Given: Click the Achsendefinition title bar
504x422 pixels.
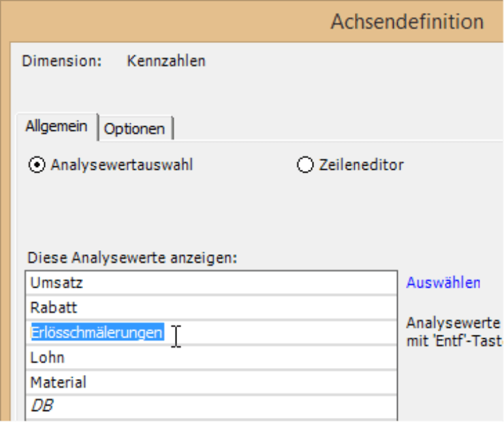Looking at the screenshot, I should [407, 21].
